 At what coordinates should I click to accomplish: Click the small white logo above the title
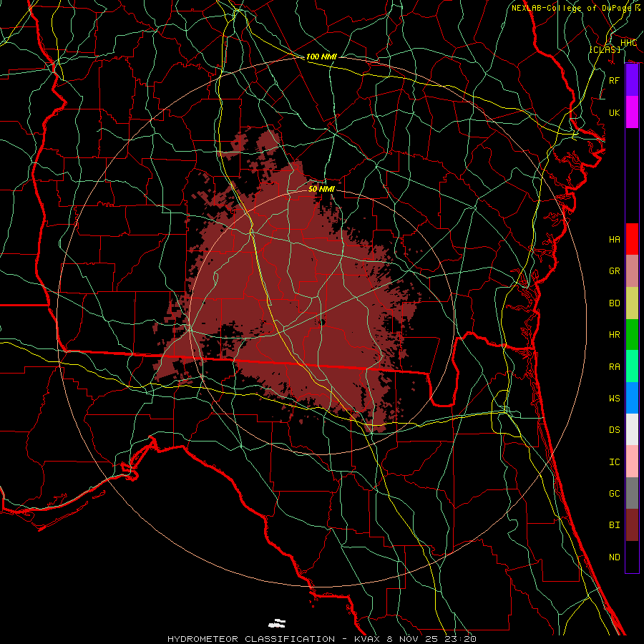pyautogui.click(x=277, y=623)
